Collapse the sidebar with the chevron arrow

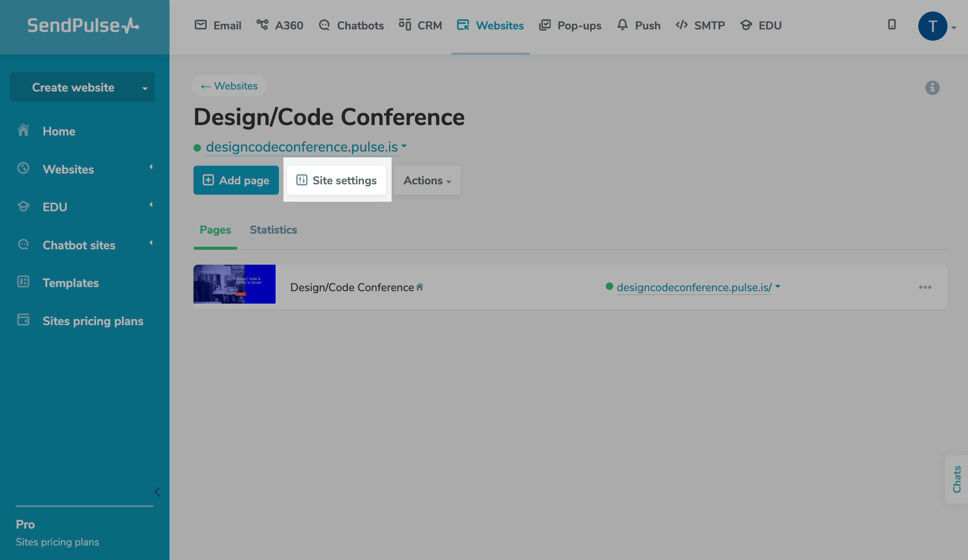(157, 492)
